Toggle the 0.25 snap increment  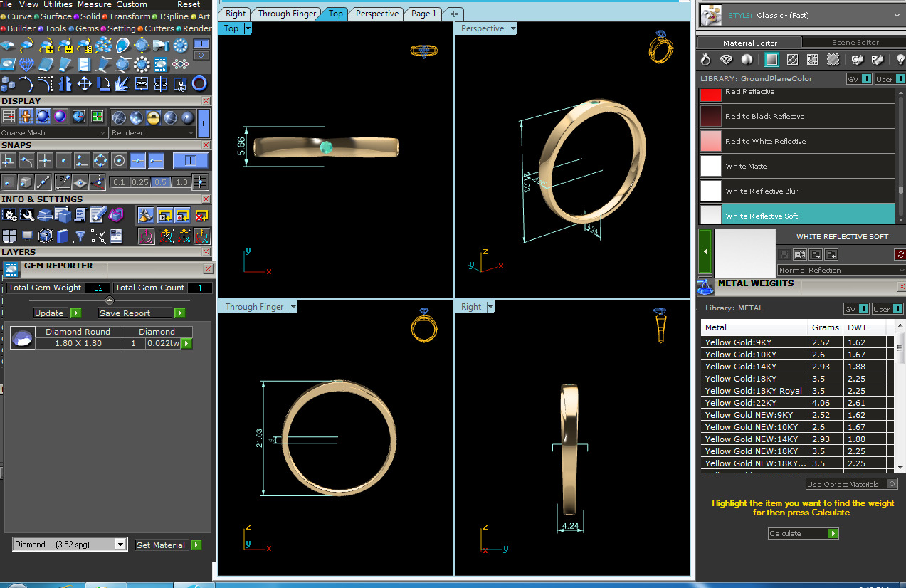coord(140,182)
